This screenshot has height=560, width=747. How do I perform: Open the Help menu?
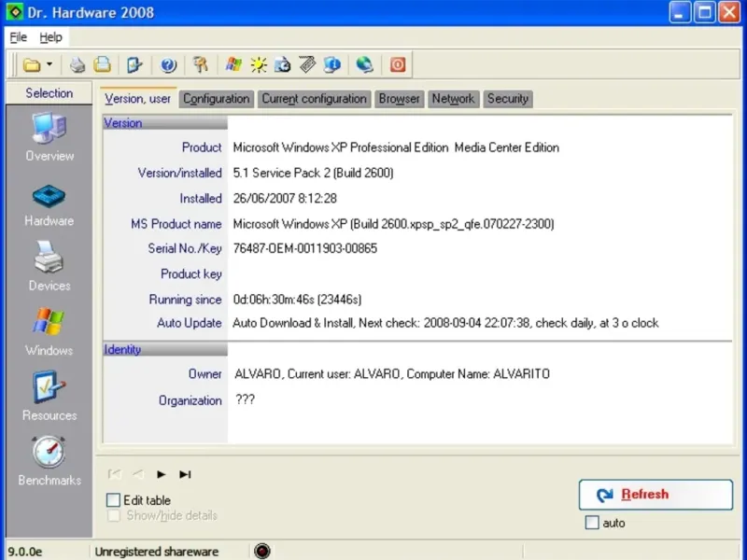pyautogui.click(x=50, y=37)
